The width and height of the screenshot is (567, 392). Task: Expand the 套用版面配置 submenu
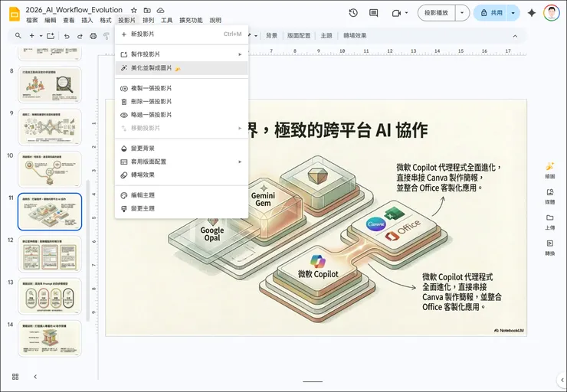click(240, 162)
